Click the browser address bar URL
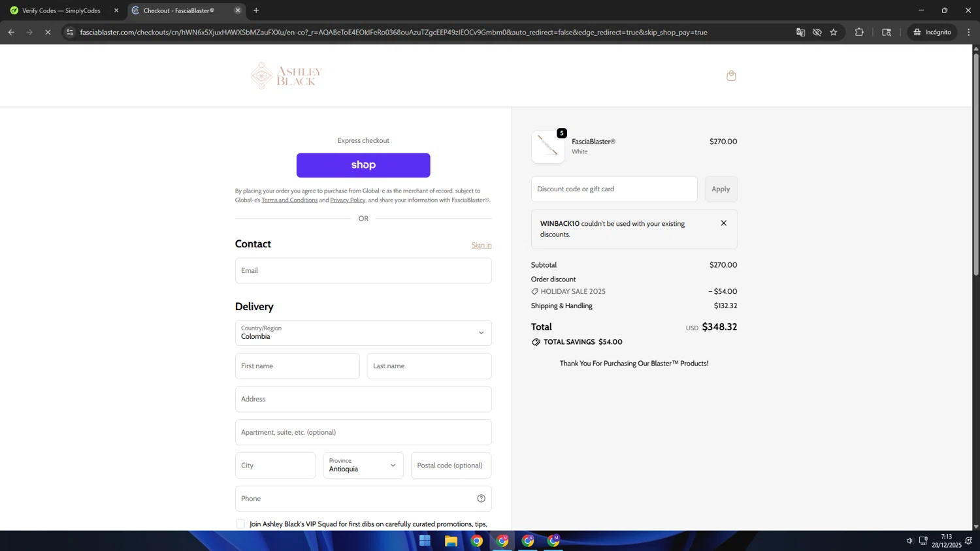980x551 pixels. 393,32
